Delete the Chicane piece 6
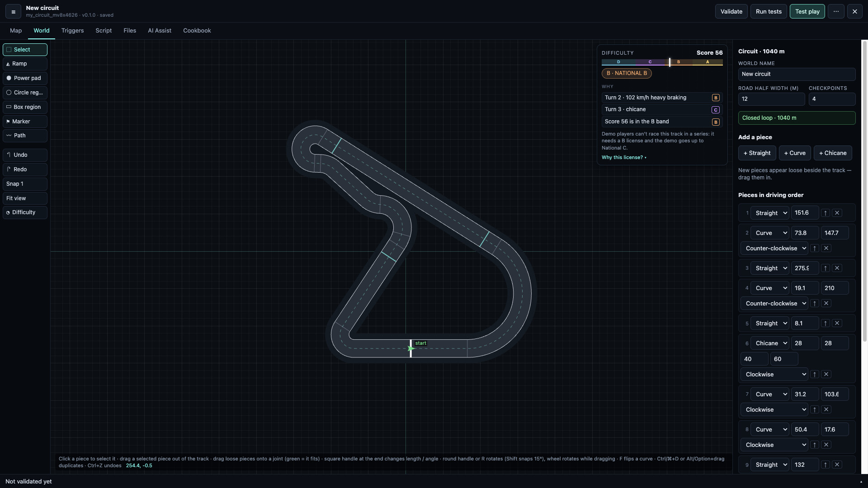 [826, 374]
